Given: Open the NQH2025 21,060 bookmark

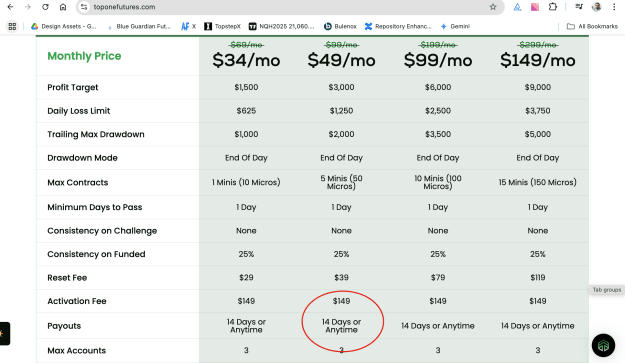Looking at the screenshot, I should pyautogui.click(x=281, y=26).
